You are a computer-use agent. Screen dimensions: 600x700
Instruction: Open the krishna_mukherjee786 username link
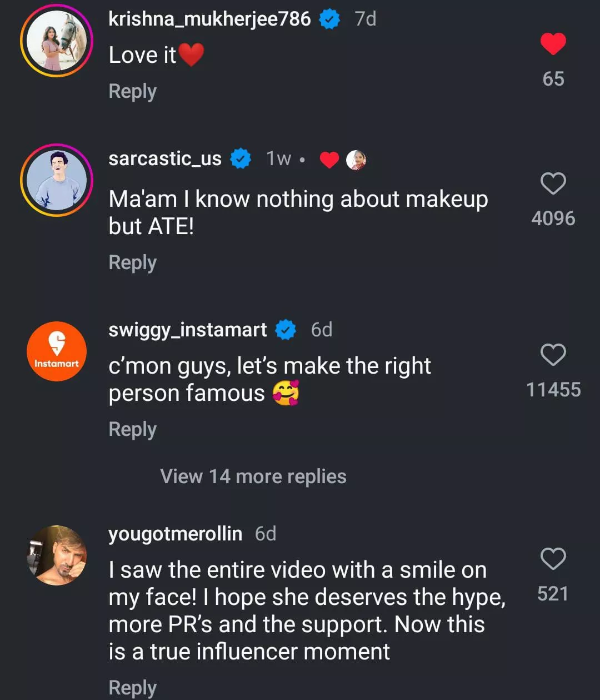pos(209,19)
